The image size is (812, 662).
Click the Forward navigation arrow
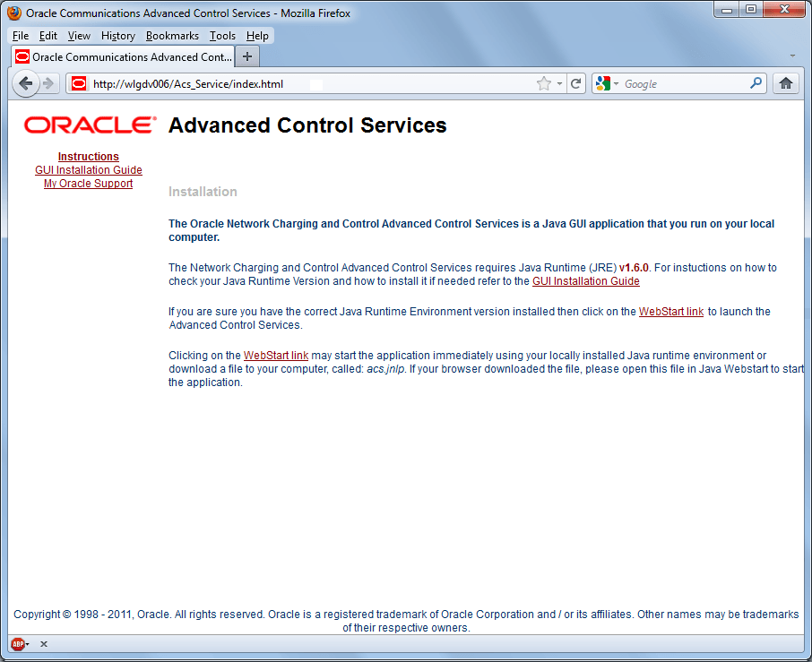48,83
